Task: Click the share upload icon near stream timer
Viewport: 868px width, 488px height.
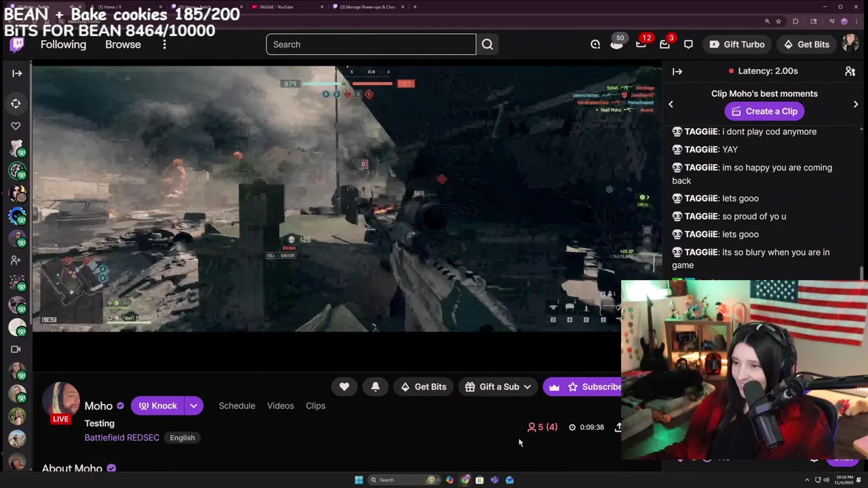Action: [618, 428]
